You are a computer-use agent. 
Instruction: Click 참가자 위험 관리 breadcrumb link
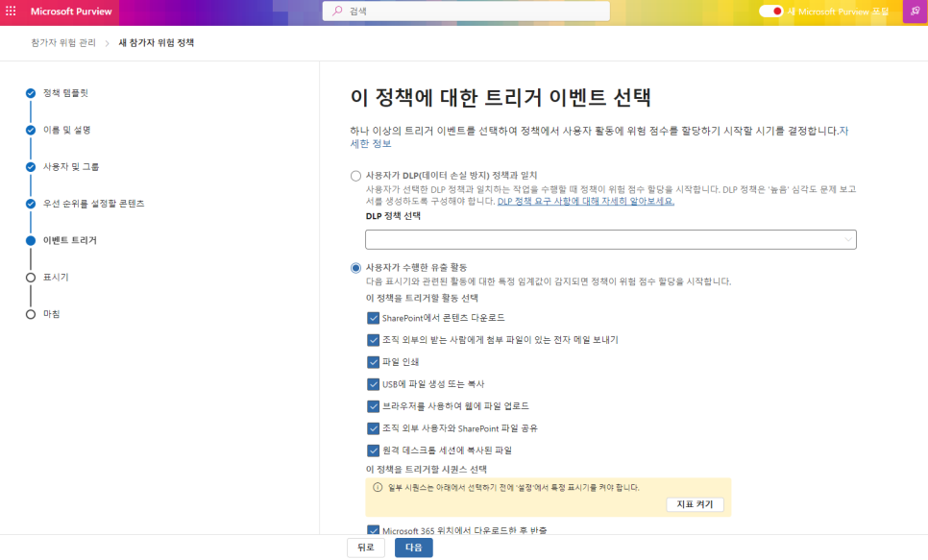pos(63,42)
